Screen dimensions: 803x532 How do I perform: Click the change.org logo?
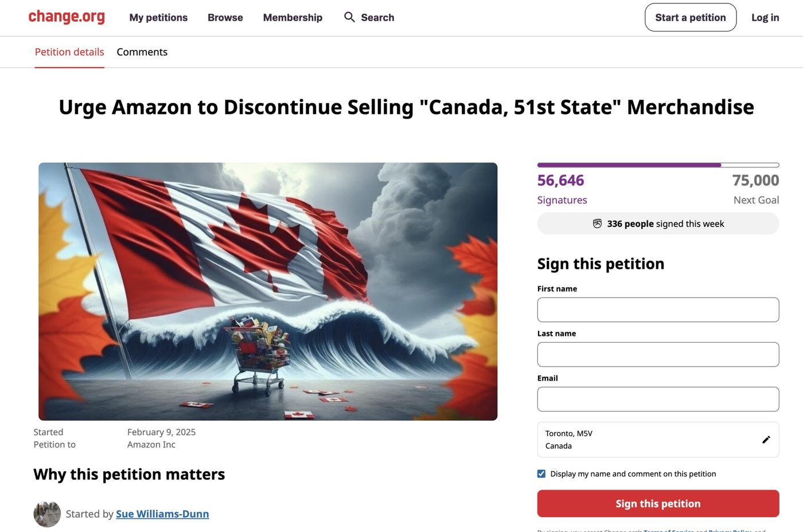[x=67, y=17]
